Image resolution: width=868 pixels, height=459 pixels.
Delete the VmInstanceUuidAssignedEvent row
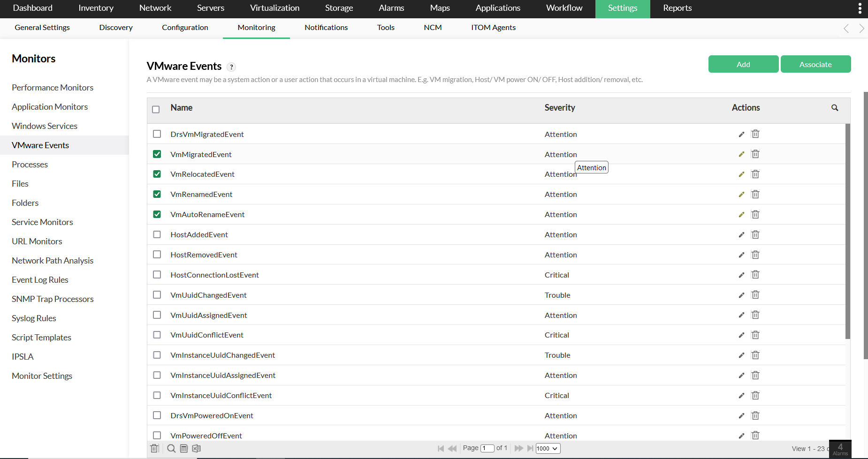pyautogui.click(x=755, y=376)
